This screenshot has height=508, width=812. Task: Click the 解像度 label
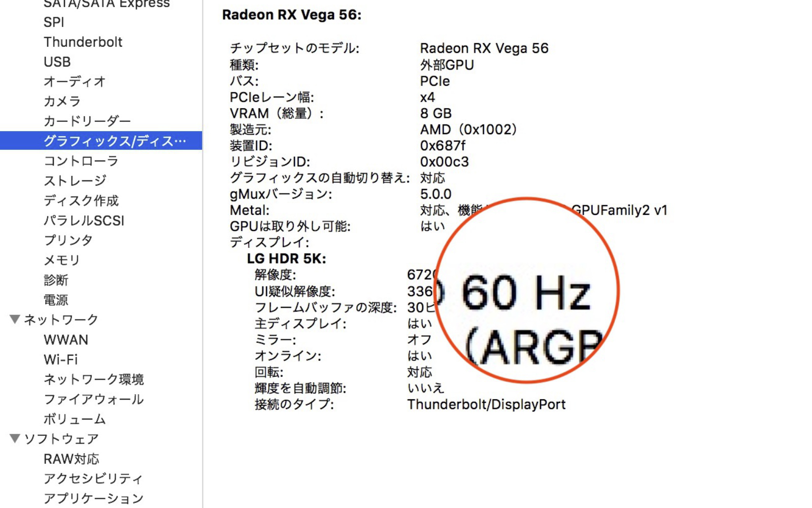276,275
